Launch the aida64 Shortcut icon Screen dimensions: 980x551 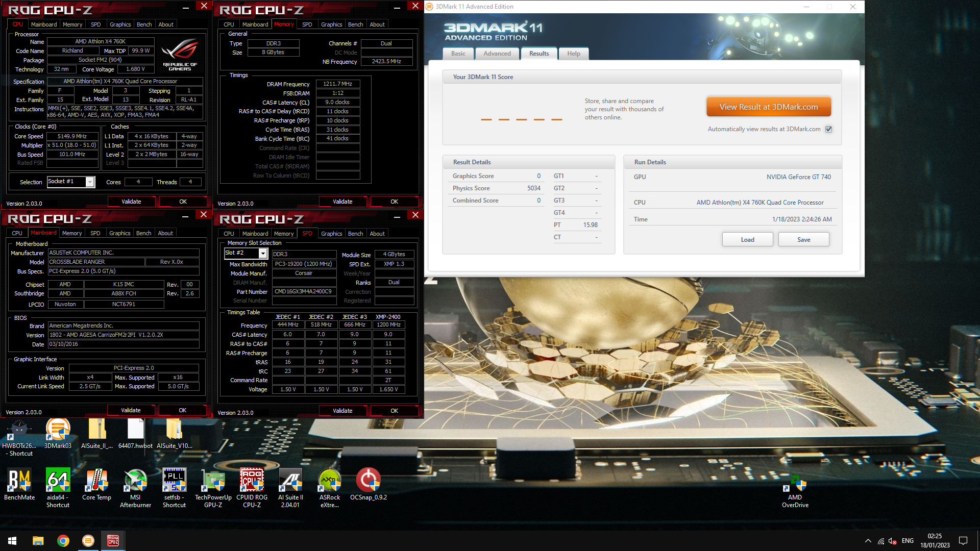[x=58, y=488]
